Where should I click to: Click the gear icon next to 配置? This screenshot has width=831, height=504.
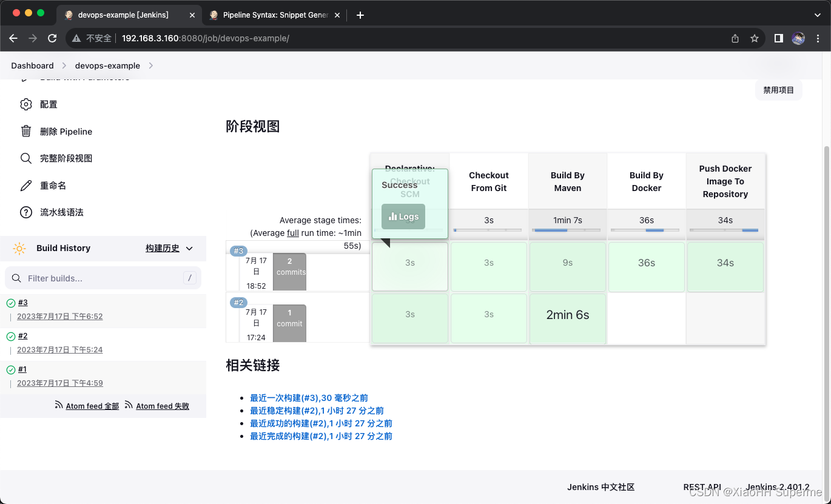tap(25, 104)
